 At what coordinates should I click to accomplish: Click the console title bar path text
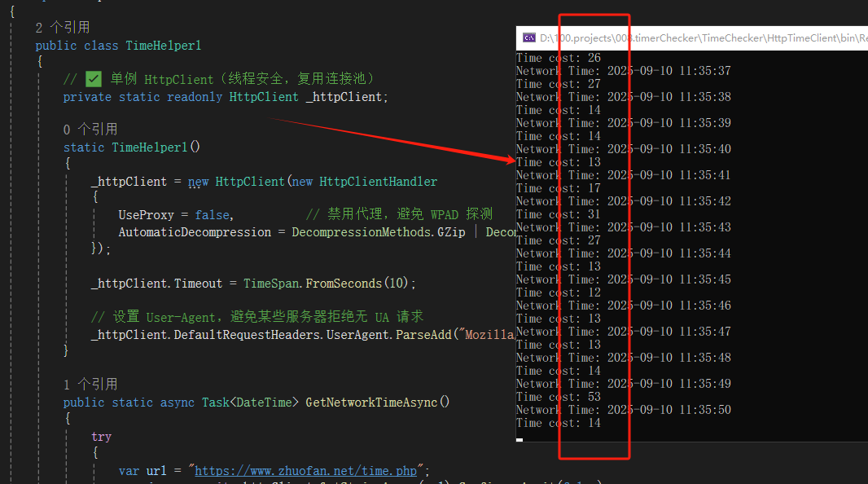coord(704,38)
